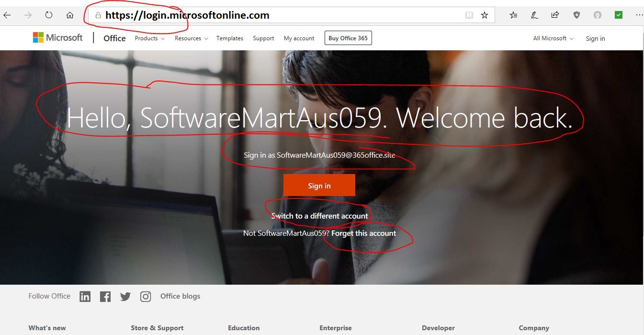Select Forget this account link

click(x=363, y=233)
